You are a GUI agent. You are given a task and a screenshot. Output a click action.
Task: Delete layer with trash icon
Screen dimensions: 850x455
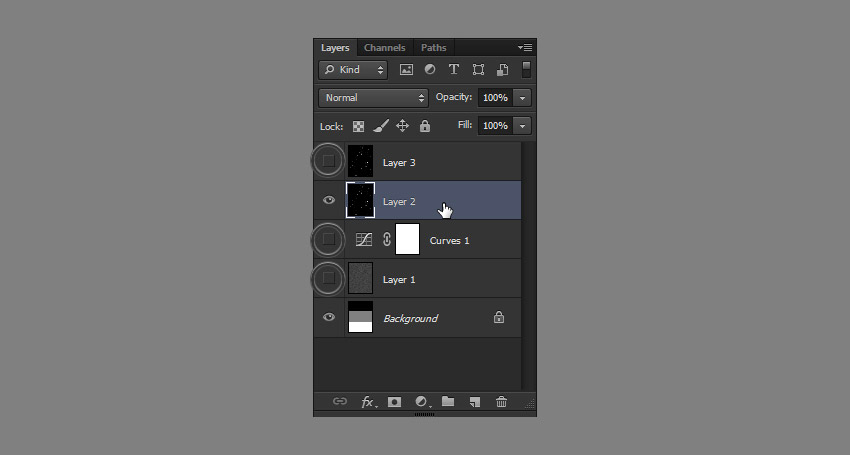click(x=501, y=401)
